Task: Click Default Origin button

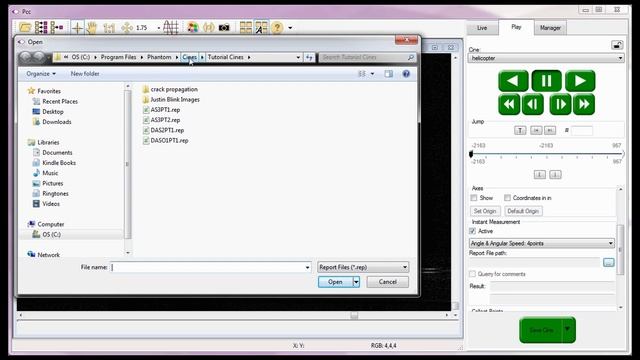Action: tap(523, 211)
